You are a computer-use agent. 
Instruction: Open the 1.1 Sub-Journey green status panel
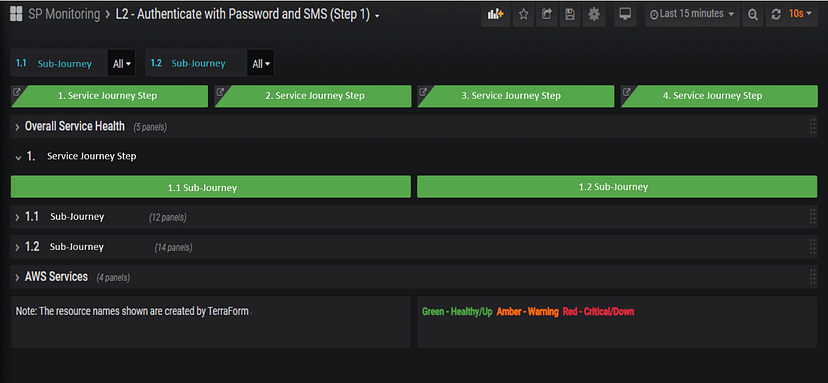(x=211, y=187)
